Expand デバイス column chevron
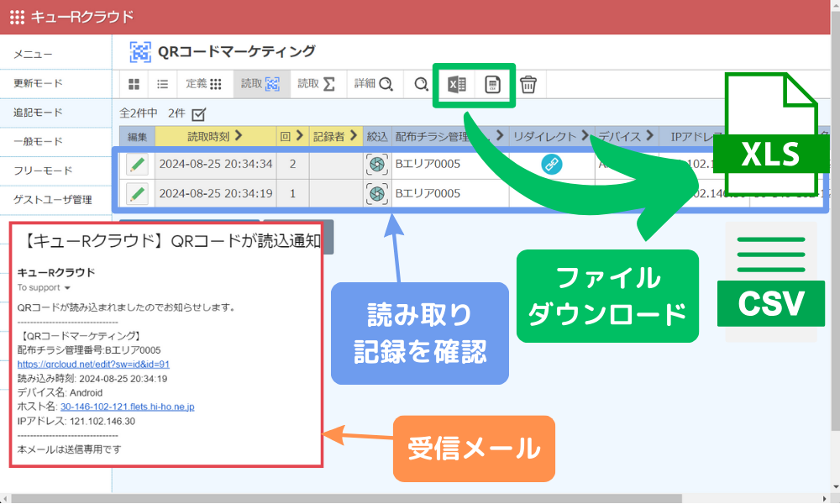Image resolution: width=840 pixels, height=504 pixels. (650, 136)
